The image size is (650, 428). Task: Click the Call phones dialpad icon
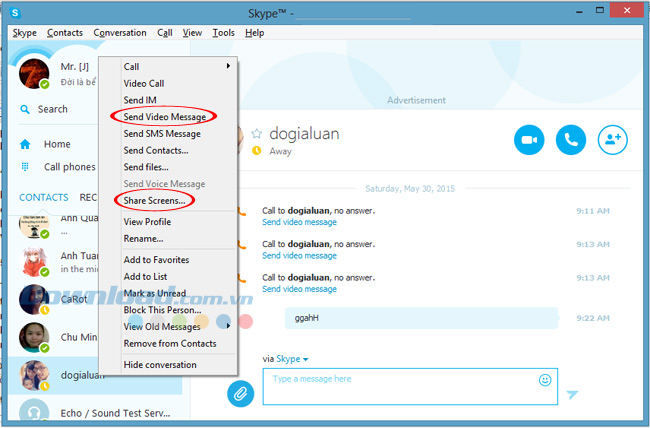[x=25, y=167]
